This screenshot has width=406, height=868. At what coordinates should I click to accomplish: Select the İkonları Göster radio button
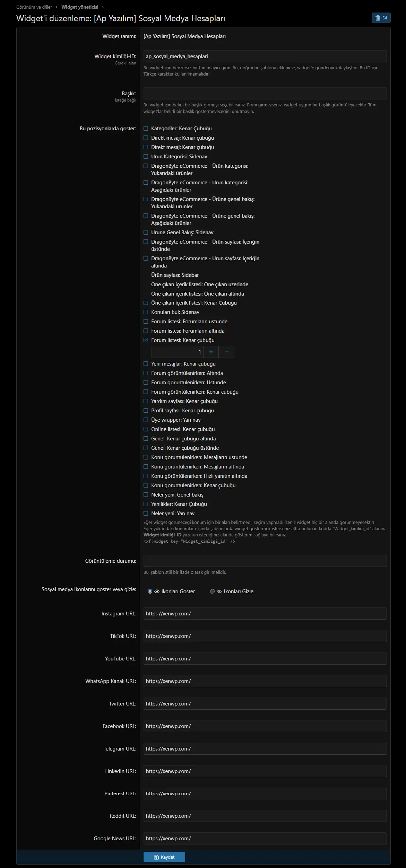tap(150, 591)
